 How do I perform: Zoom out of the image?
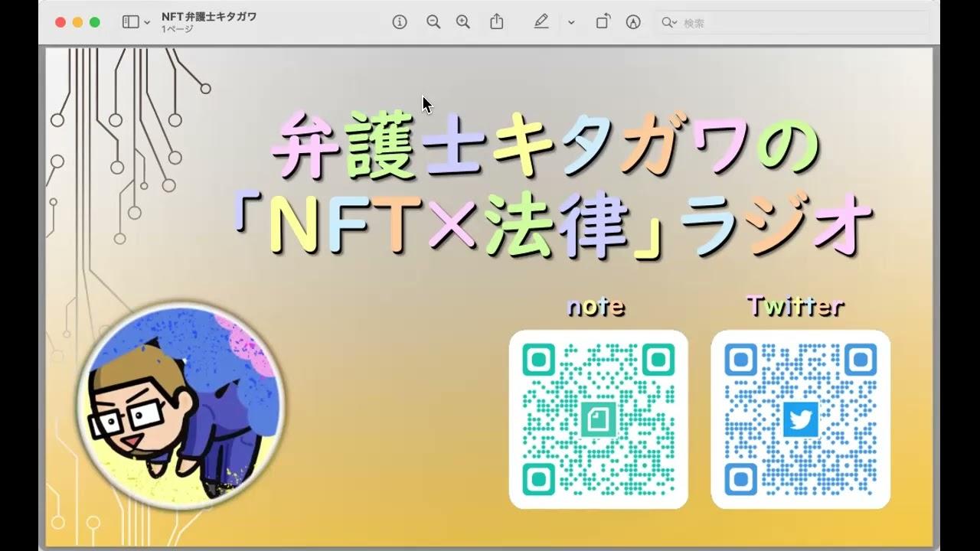tap(433, 22)
